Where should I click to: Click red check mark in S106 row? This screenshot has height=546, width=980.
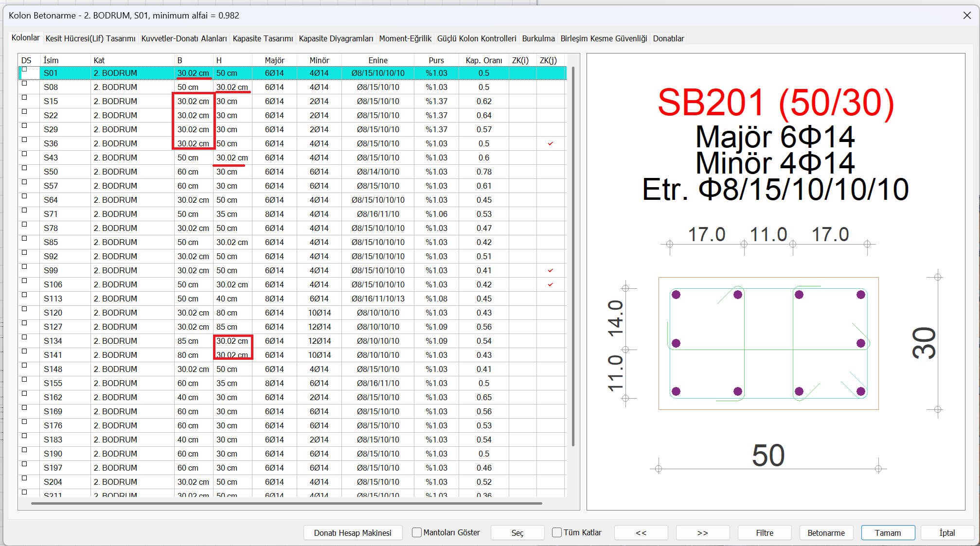tap(551, 284)
